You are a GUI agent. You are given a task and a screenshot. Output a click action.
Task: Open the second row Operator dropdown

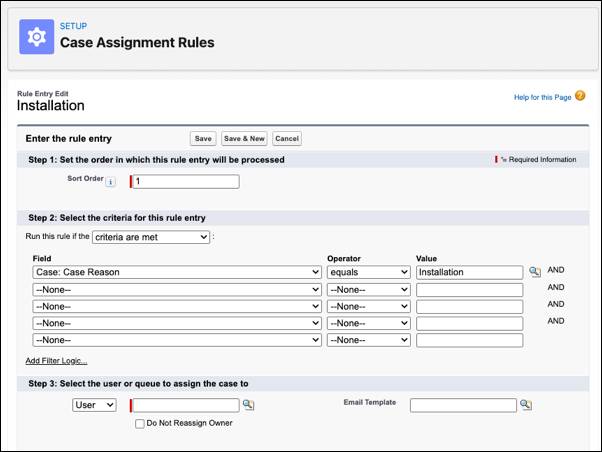click(x=369, y=290)
